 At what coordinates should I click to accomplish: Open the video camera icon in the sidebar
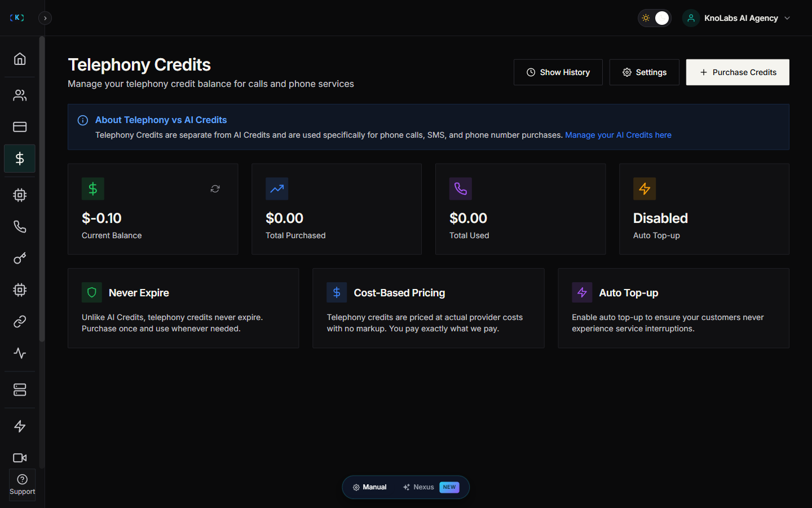[x=20, y=458]
